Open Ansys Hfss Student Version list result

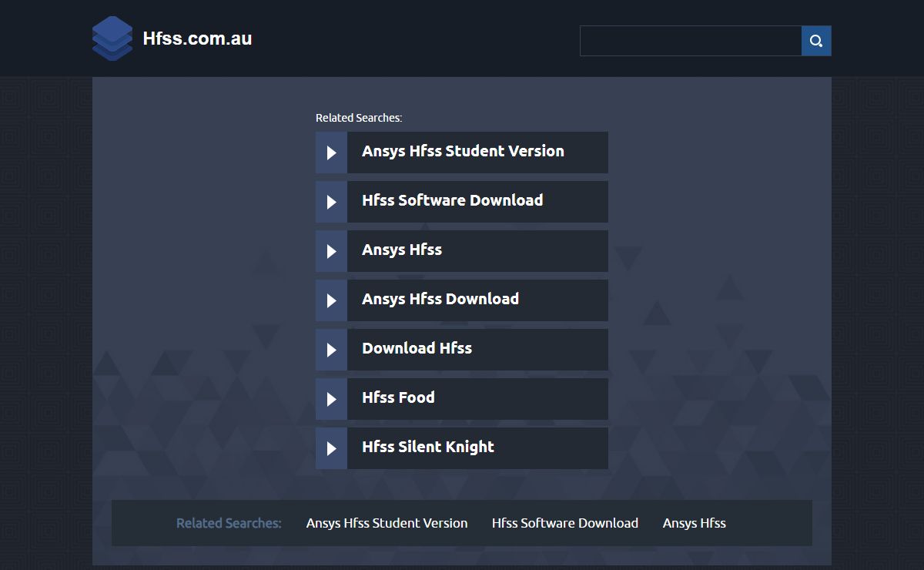tap(463, 151)
